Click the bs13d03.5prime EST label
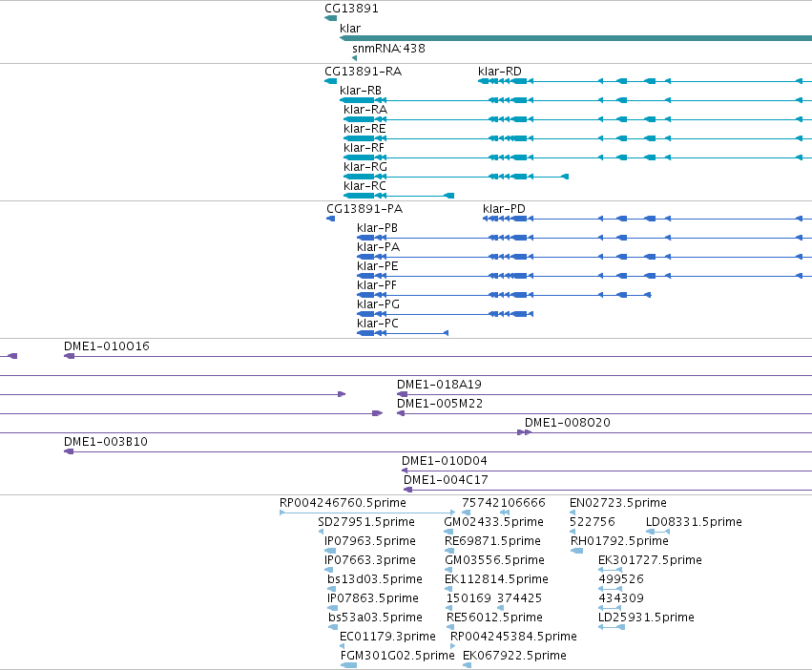This screenshot has height=670, width=812. pos(375,579)
